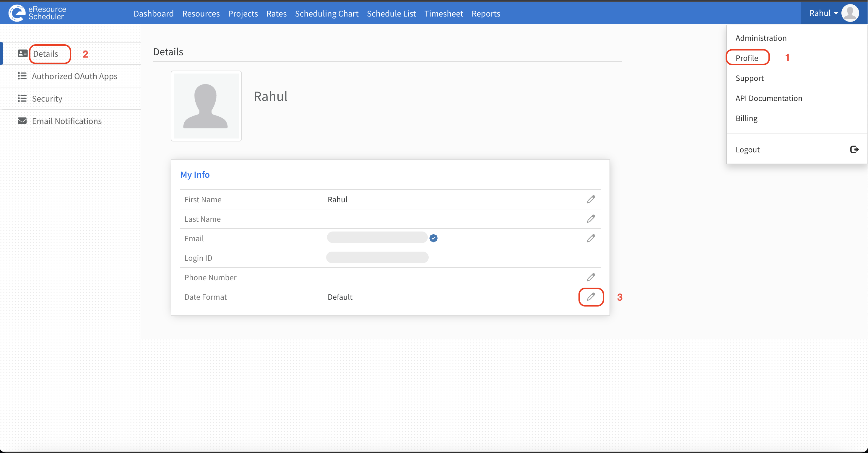Edit the Phone Number pencil icon
The width and height of the screenshot is (868, 453).
tap(591, 277)
